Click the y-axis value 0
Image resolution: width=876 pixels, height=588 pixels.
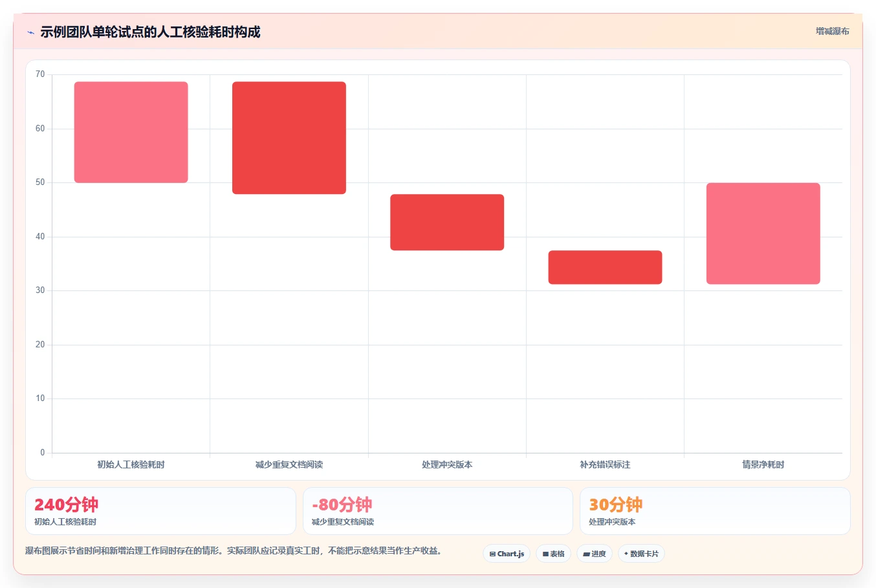43,453
